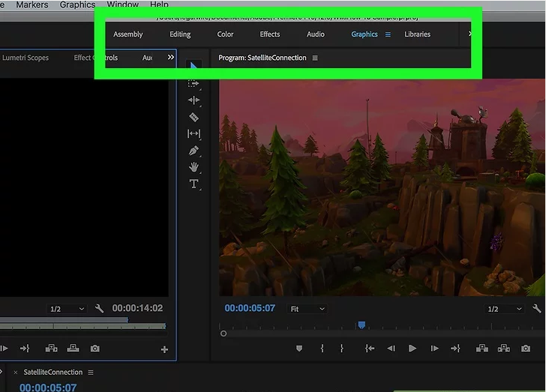Mark In point in Program monitor

pyautogui.click(x=322, y=349)
